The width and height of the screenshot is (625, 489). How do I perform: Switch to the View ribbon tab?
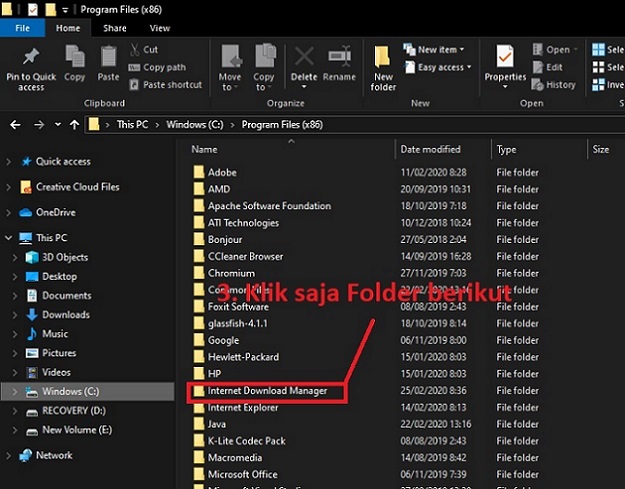pyautogui.click(x=159, y=28)
